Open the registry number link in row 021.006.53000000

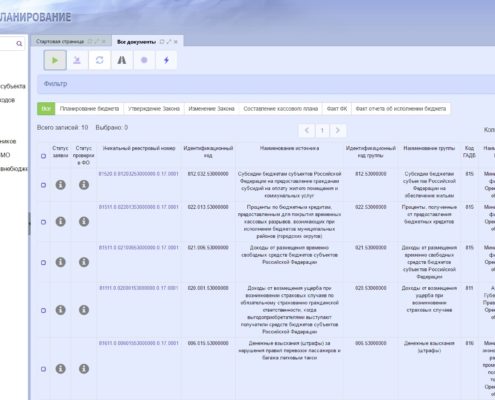(139, 248)
